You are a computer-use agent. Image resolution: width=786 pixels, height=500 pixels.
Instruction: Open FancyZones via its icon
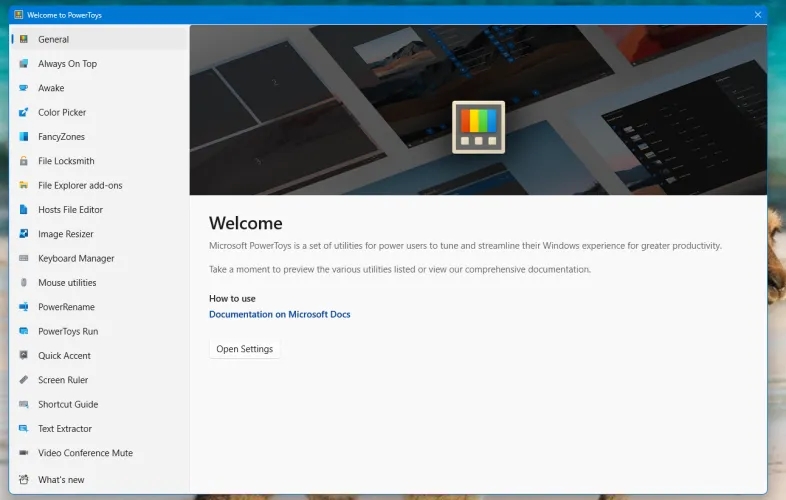23,137
